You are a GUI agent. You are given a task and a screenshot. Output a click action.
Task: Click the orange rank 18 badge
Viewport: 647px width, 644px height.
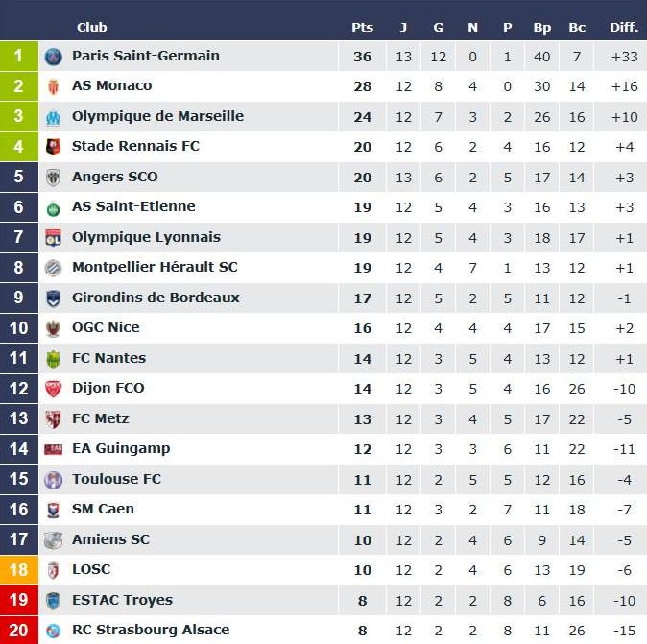(18, 570)
